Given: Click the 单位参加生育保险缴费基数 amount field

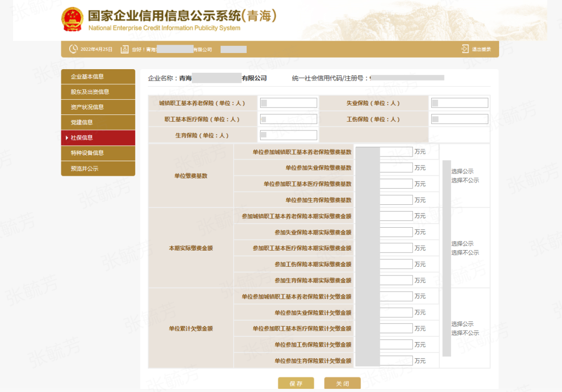Looking at the screenshot, I should coord(384,200).
